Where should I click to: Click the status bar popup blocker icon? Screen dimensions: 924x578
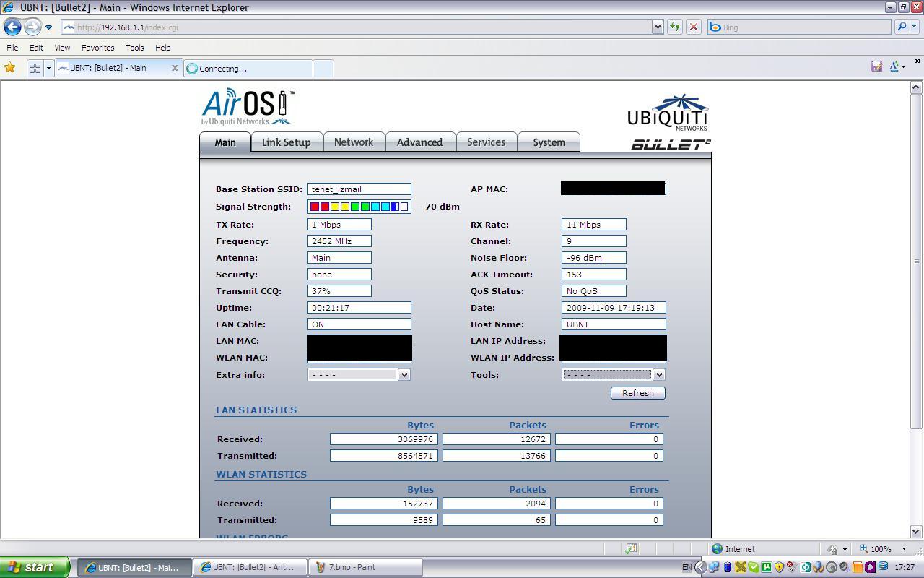click(631, 549)
